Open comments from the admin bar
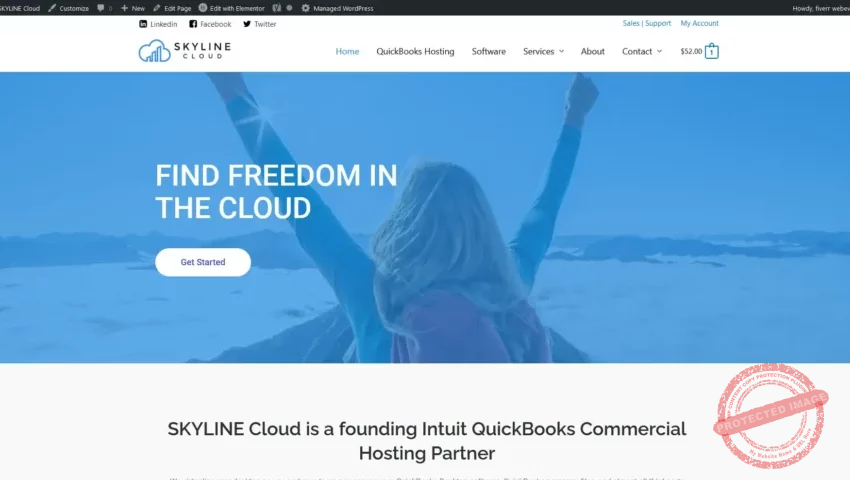Image resolution: width=850 pixels, height=480 pixels. pos(104,8)
